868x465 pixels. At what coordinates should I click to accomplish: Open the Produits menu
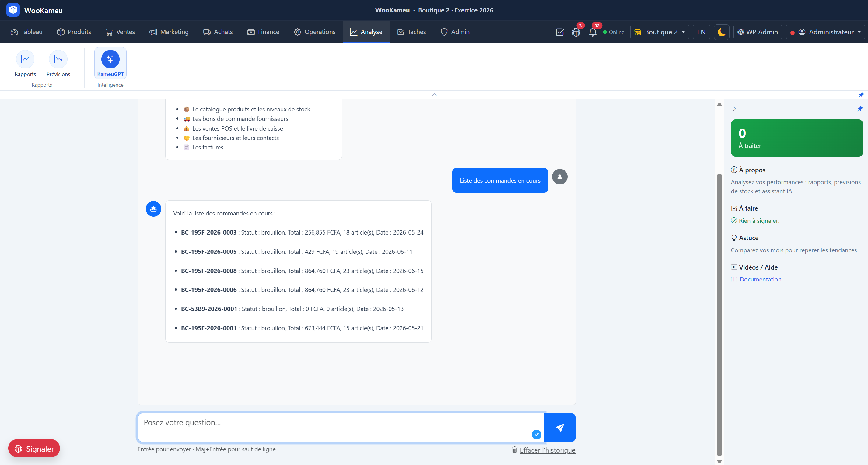(74, 32)
